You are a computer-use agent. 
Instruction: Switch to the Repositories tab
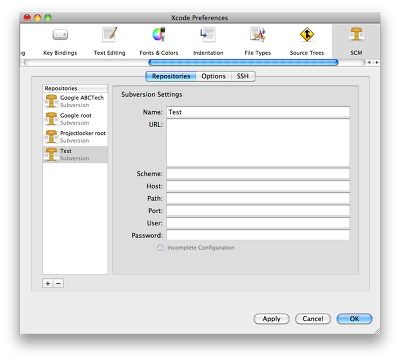click(x=171, y=76)
